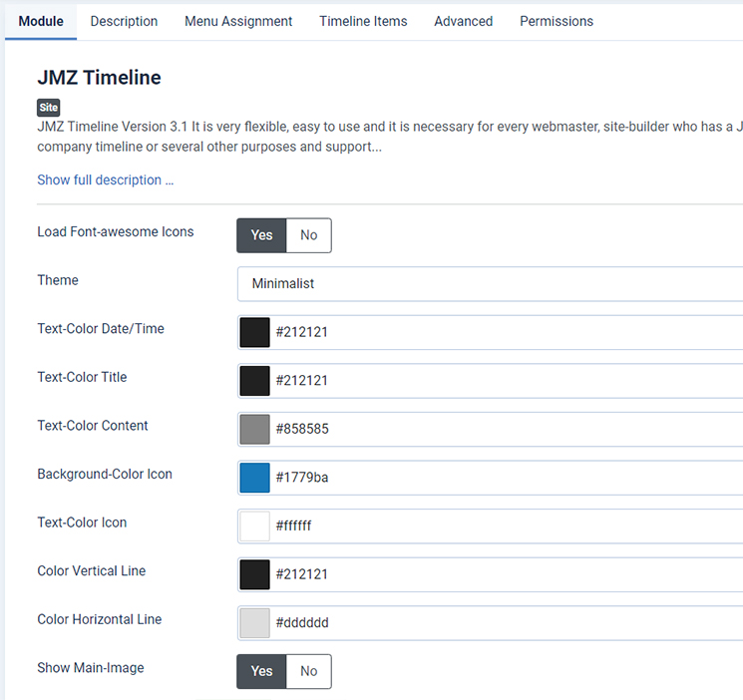Viewport: 743px width, 700px height.
Task: Click the JMZ Timeline heading
Action: click(x=99, y=77)
